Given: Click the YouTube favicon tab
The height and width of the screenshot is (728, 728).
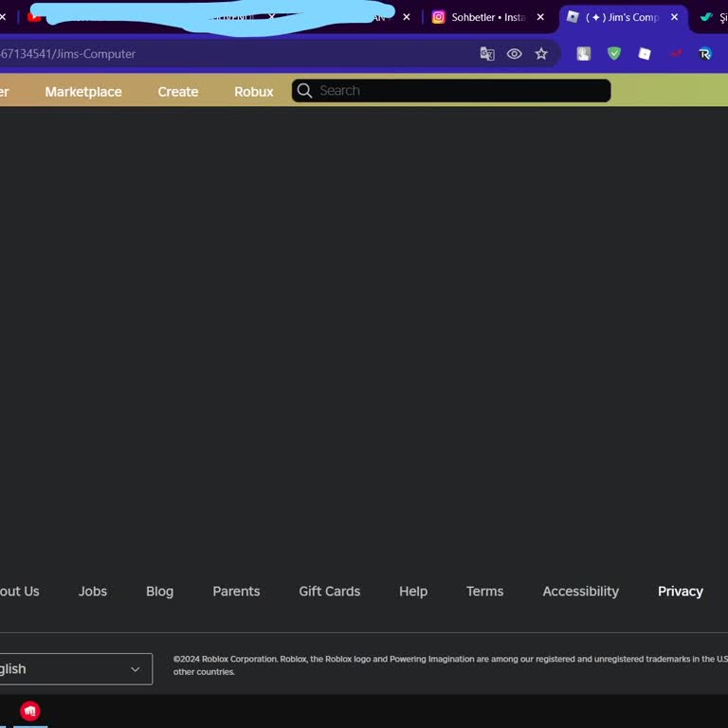Looking at the screenshot, I should click(34, 17).
